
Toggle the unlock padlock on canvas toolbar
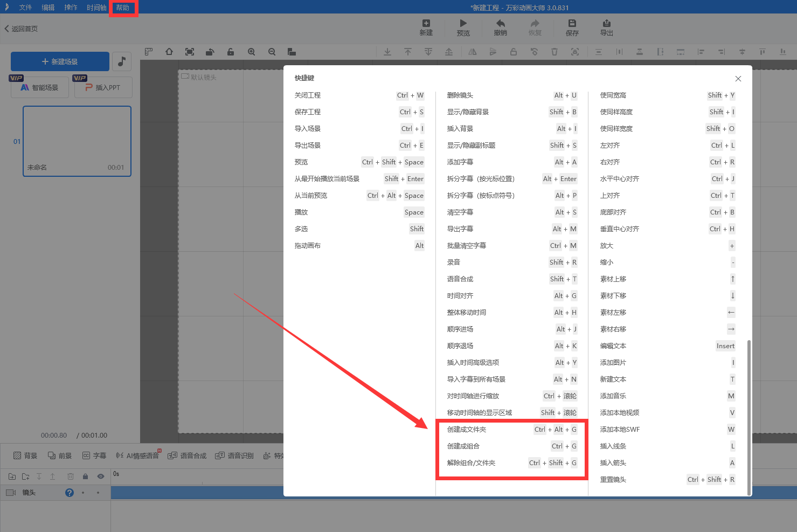click(x=231, y=52)
